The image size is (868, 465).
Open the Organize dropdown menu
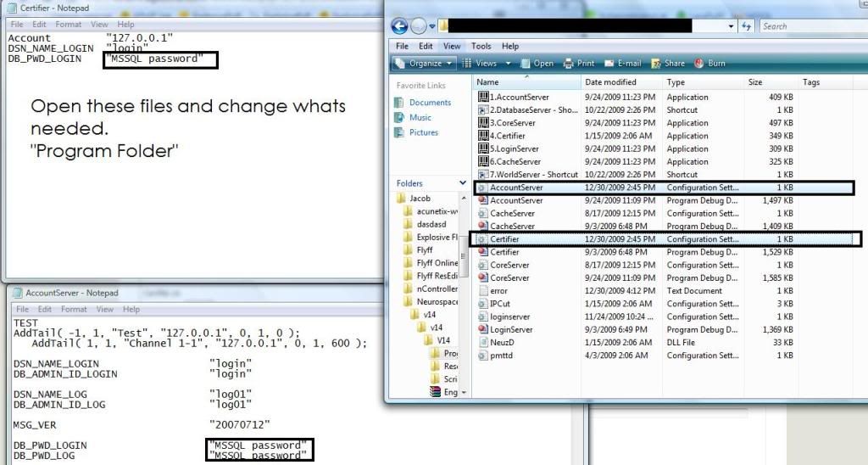click(x=425, y=64)
